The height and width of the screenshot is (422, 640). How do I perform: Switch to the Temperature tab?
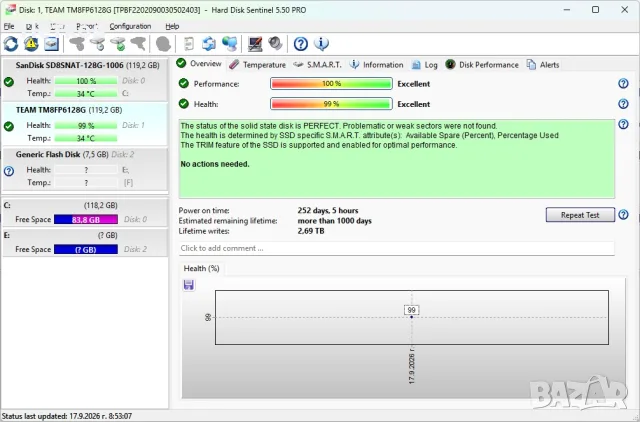[258, 64]
